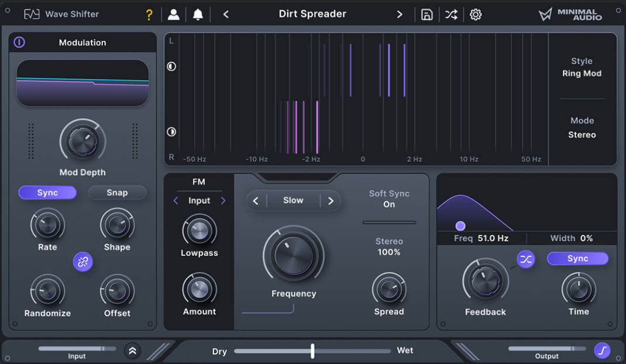Toggle Modulation section power button
The height and width of the screenshot is (364, 626).
[19, 42]
